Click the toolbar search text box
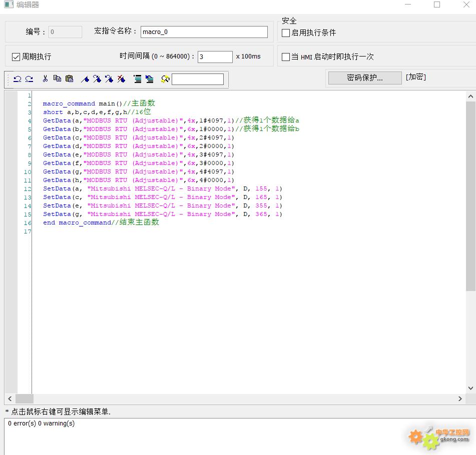This screenshot has width=476, height=455. point(198,79)
